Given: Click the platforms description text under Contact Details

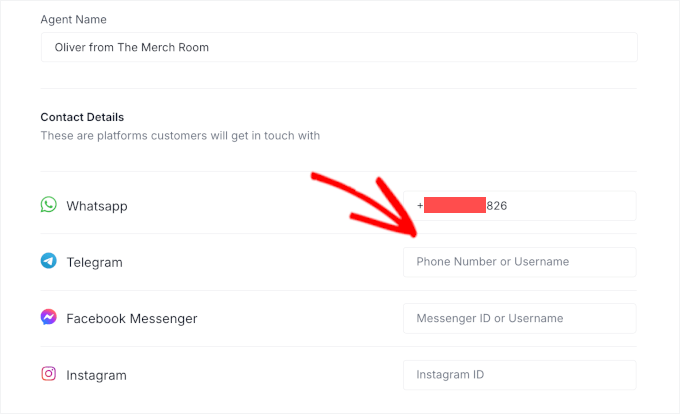Looking at the screenshot, I should [180, 135].
